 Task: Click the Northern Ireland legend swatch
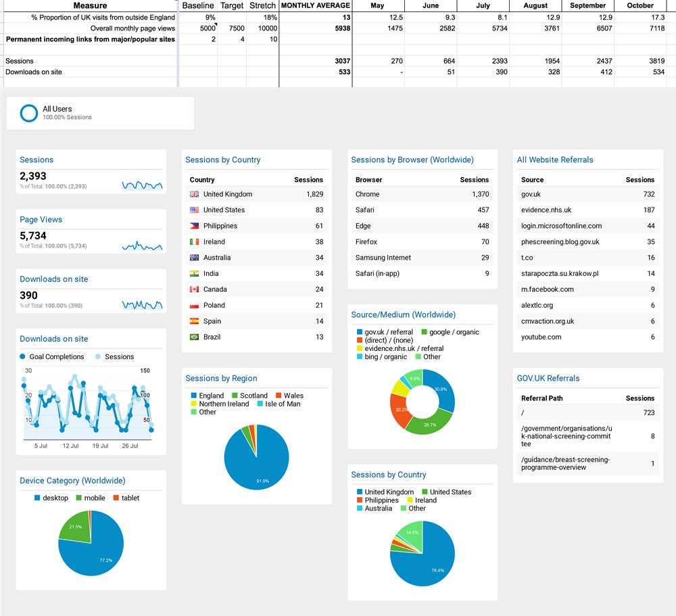pyautogui.click(x=194, y=404)
